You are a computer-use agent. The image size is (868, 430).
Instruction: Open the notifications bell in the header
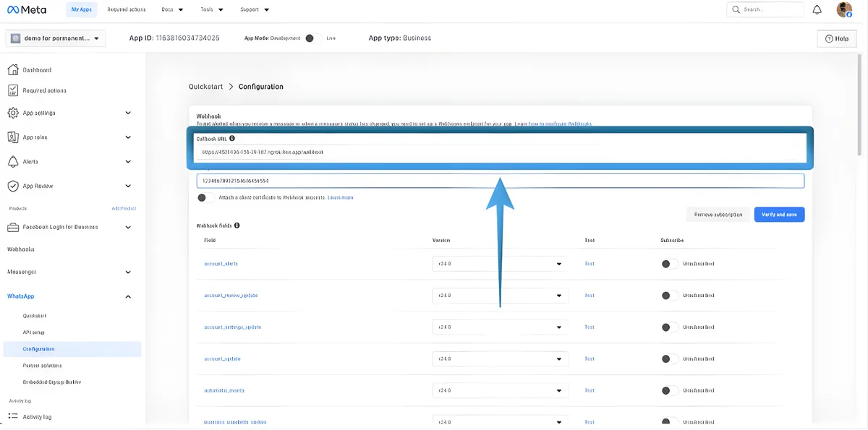817,9
